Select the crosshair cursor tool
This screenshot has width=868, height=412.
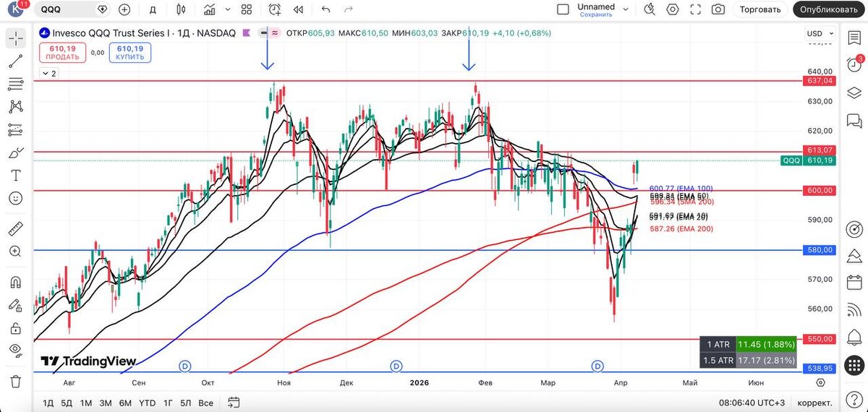[x=15, y=39]
